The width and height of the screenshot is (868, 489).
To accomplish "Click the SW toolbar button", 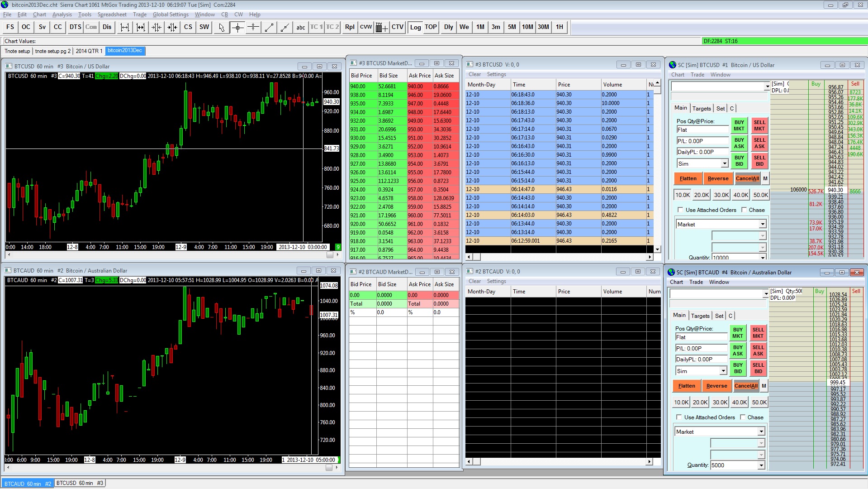I will click(x=204, y=27).
